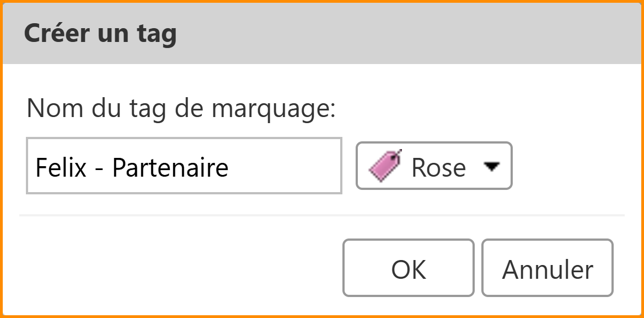Screen dimensions: 644x318
Task: Select the Rose color label text
Action: (438, 167)
